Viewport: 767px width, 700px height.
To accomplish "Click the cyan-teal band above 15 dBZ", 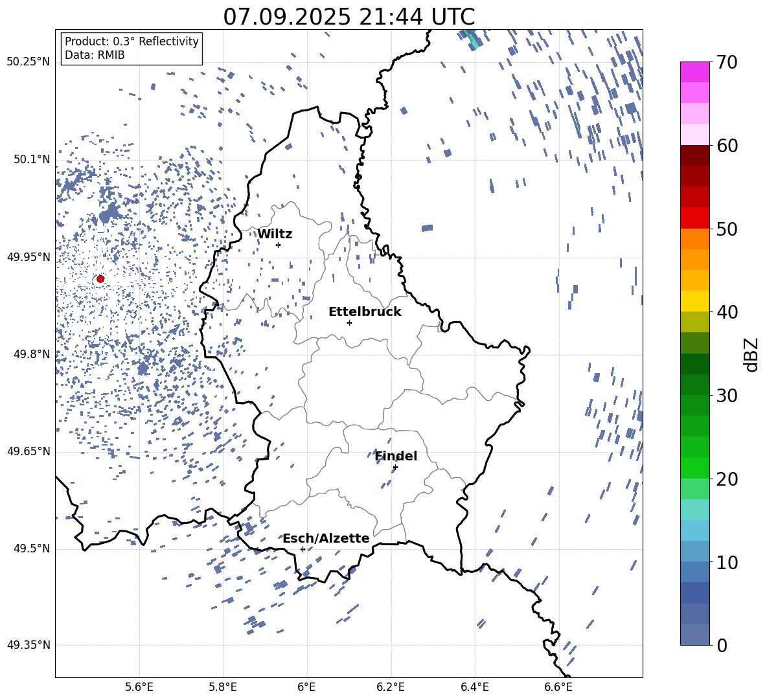I will click(695, 510).
